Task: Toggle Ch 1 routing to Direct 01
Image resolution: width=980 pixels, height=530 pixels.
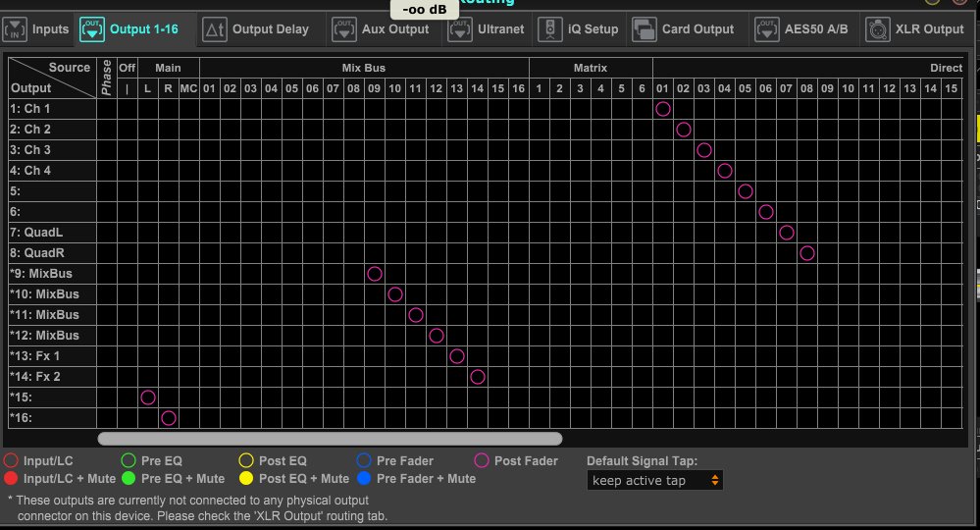Action: (x=663, y=109)
